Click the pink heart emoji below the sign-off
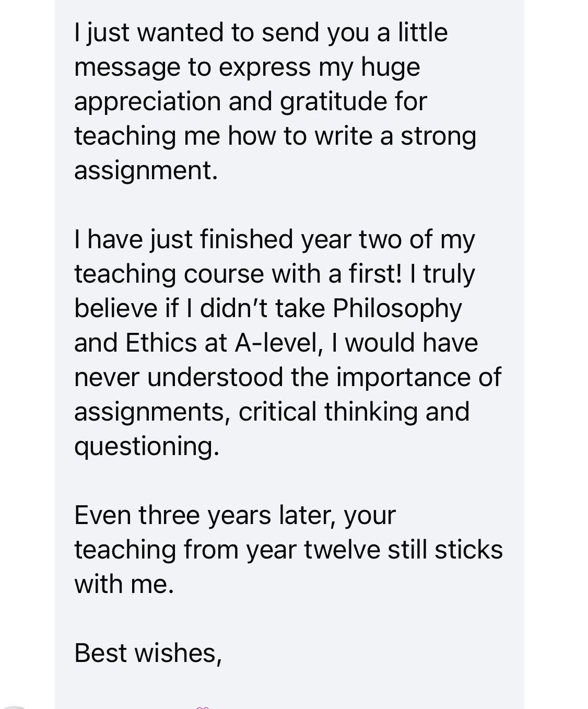 click(203, 707)
